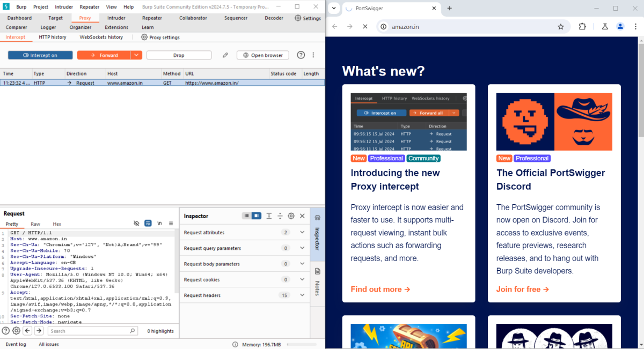
Task: Go to previous search match arrow
Action: tap(28, 331)
